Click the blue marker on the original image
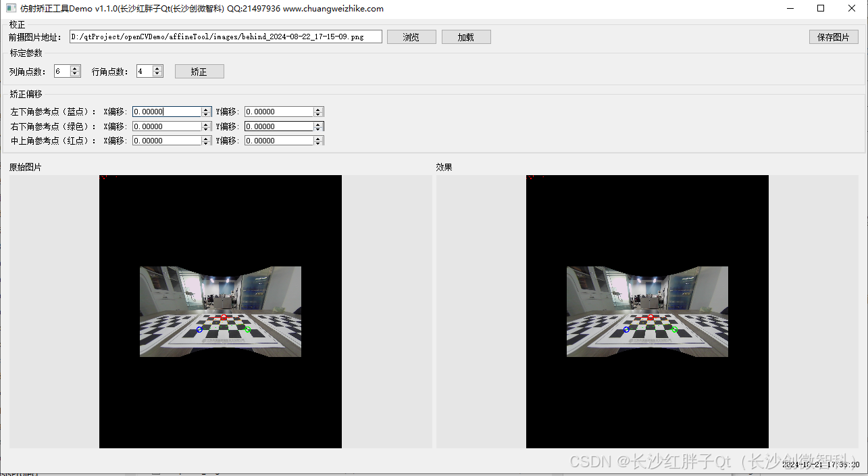 click(199, 329)
